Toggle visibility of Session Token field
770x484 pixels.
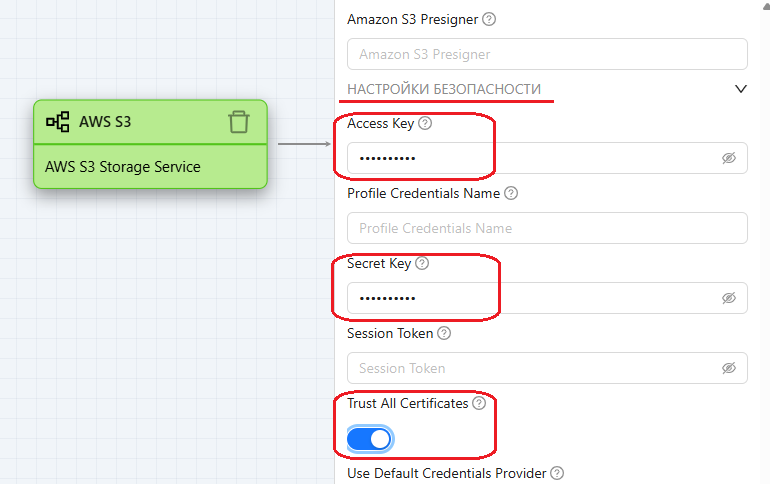[x=729, y=368]
